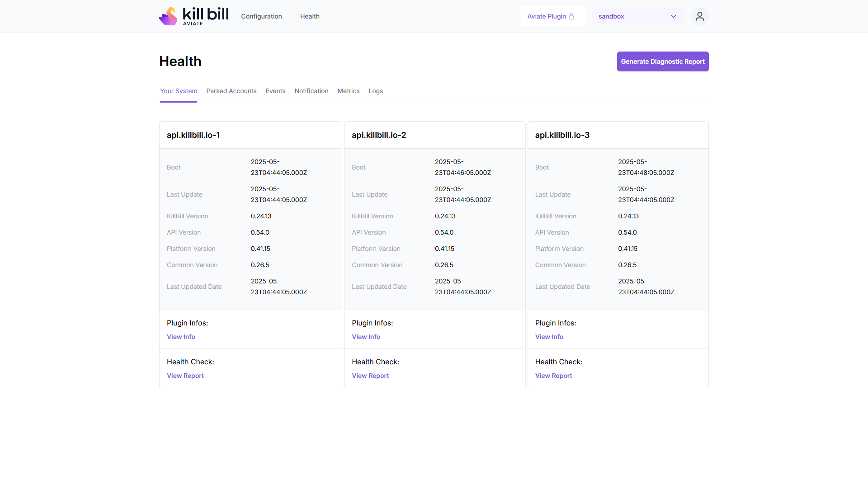Open the Configuration menu
This screenshot has height=504, width=868.
tap(261, 16)
